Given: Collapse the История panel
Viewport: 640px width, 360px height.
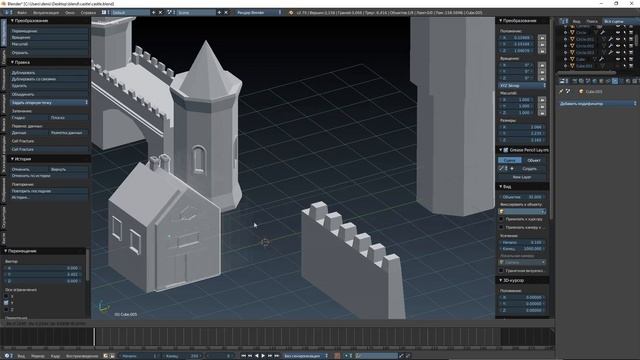Looking at the screenshot, I should (12, 159).
